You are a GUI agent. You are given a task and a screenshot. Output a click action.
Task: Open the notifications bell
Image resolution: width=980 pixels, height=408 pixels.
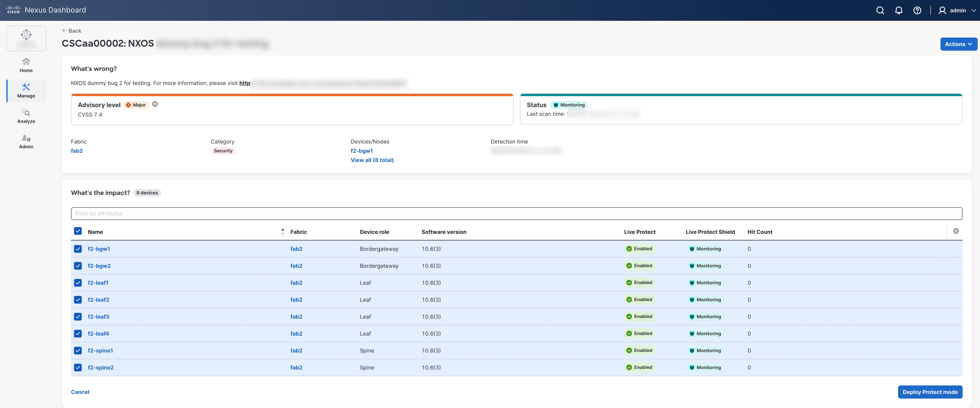899,10
